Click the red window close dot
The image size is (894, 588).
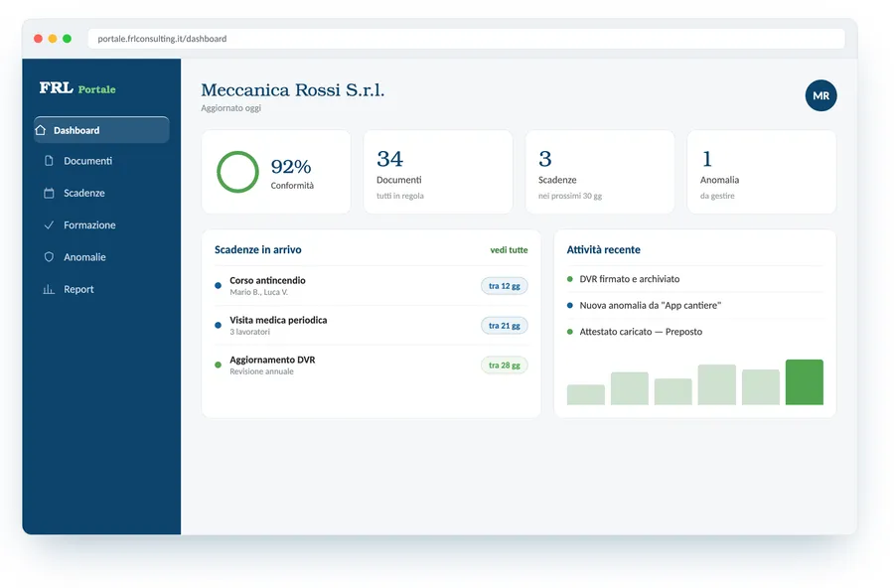[x=38, y=38]
